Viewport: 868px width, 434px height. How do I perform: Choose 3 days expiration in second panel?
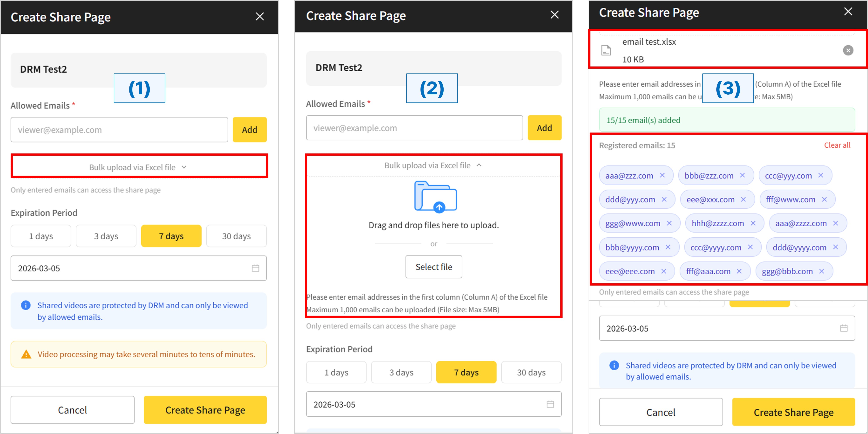point(401,372)
